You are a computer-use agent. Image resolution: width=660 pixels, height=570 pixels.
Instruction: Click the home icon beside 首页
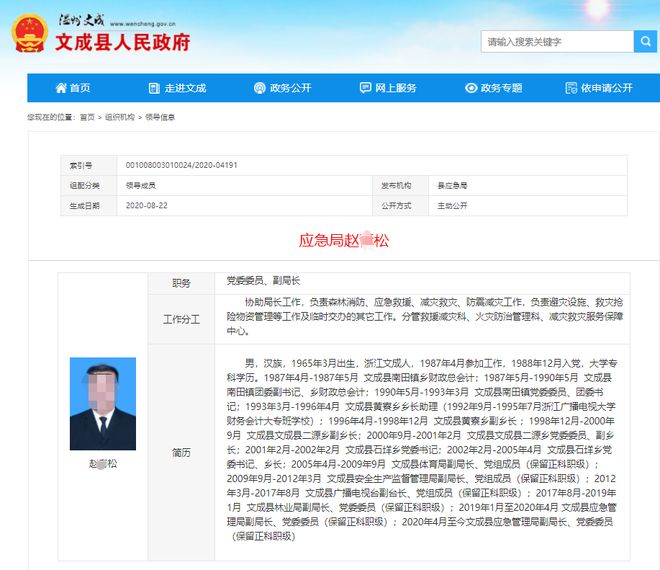coord(61,88)
